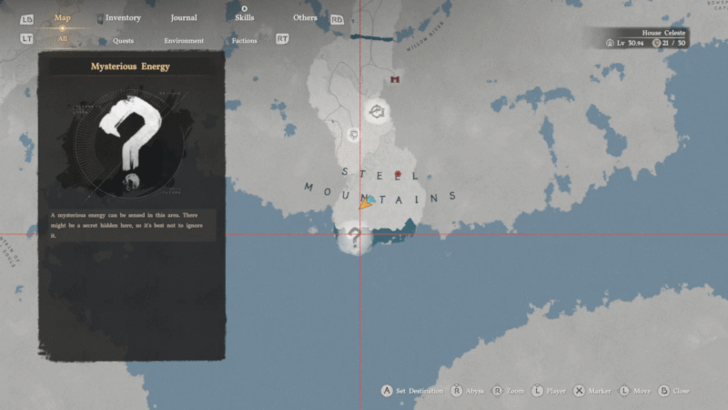The width and height of the screenshot is (728, 410).
Task: Filter map by Environment
Action: 184,41
